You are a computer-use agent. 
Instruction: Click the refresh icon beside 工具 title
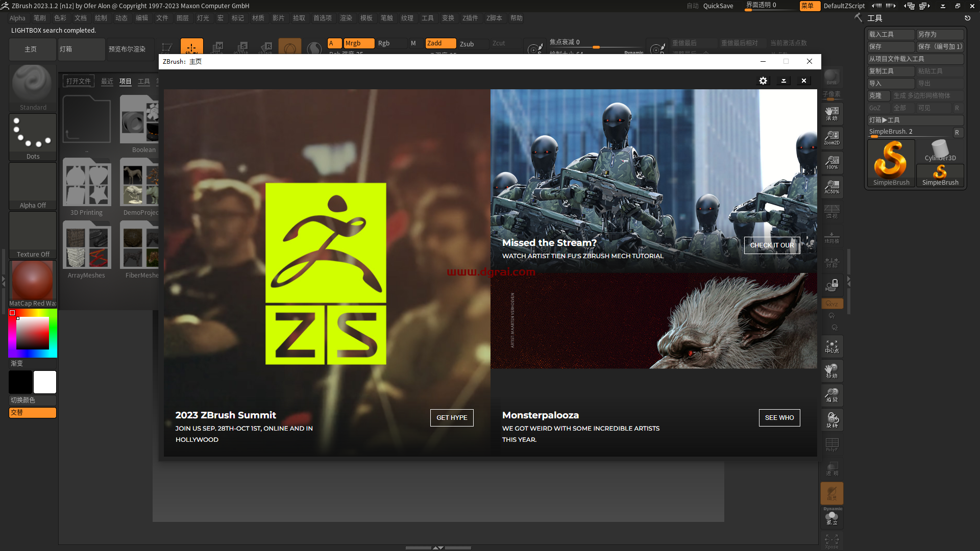coord(967,18)
